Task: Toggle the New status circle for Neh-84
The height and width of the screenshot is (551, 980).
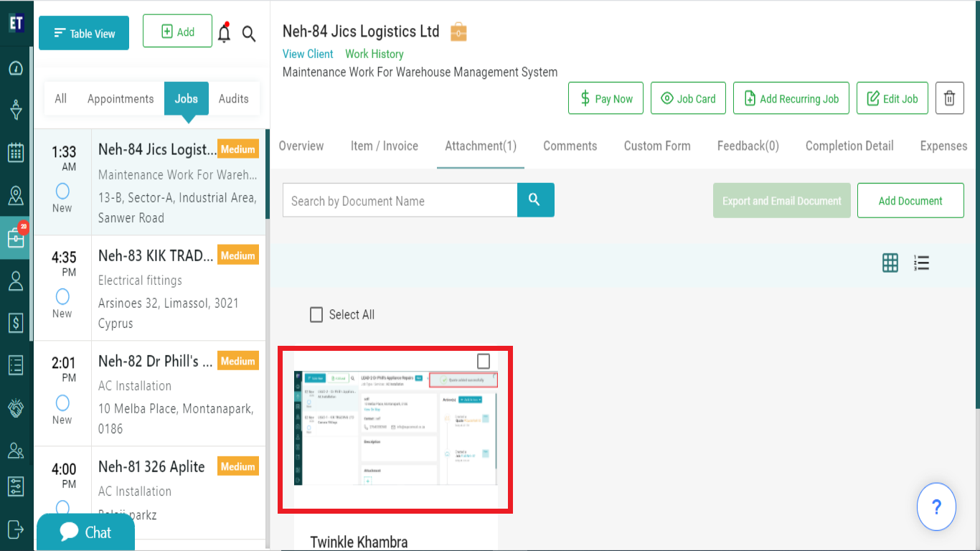Action: click(x=62, y=191)
